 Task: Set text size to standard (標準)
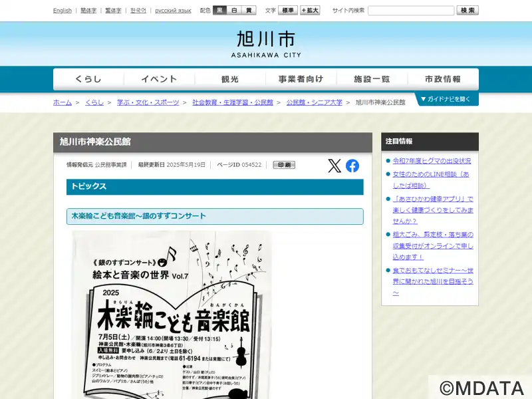(288, 11)
